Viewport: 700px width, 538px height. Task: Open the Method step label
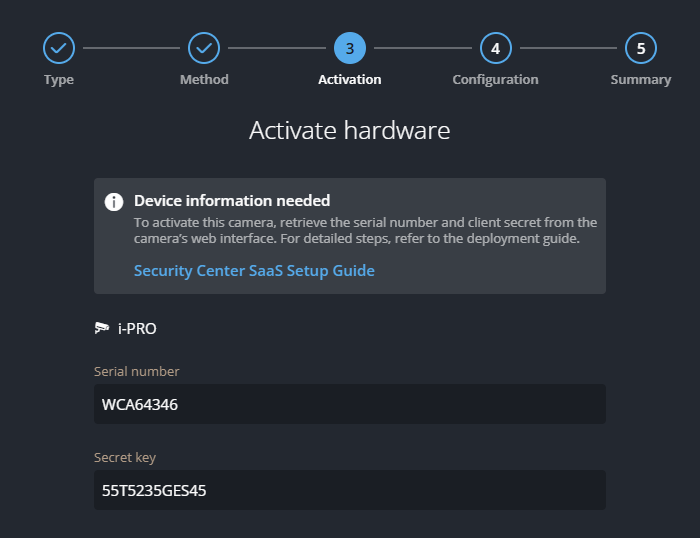[204, 80]
